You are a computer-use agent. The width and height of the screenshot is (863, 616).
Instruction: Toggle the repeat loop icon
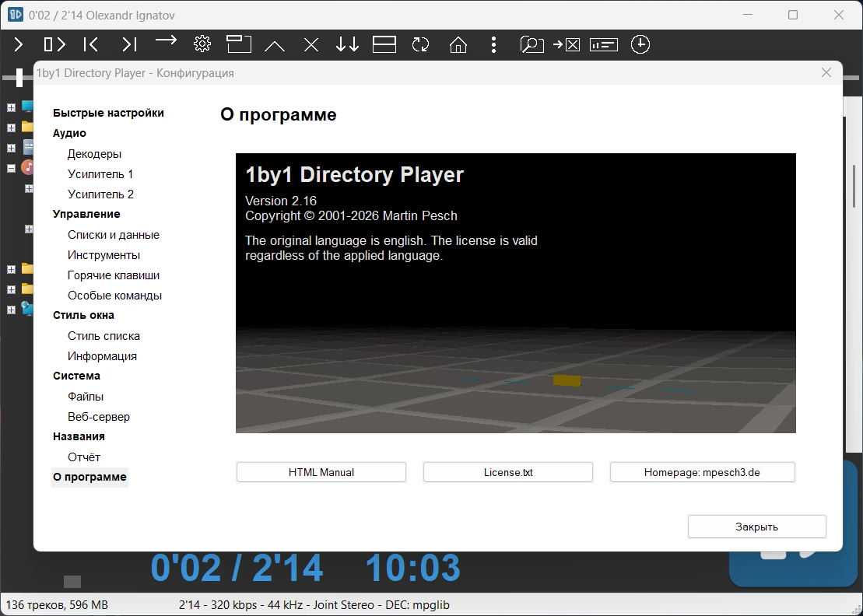pos(420,44)
